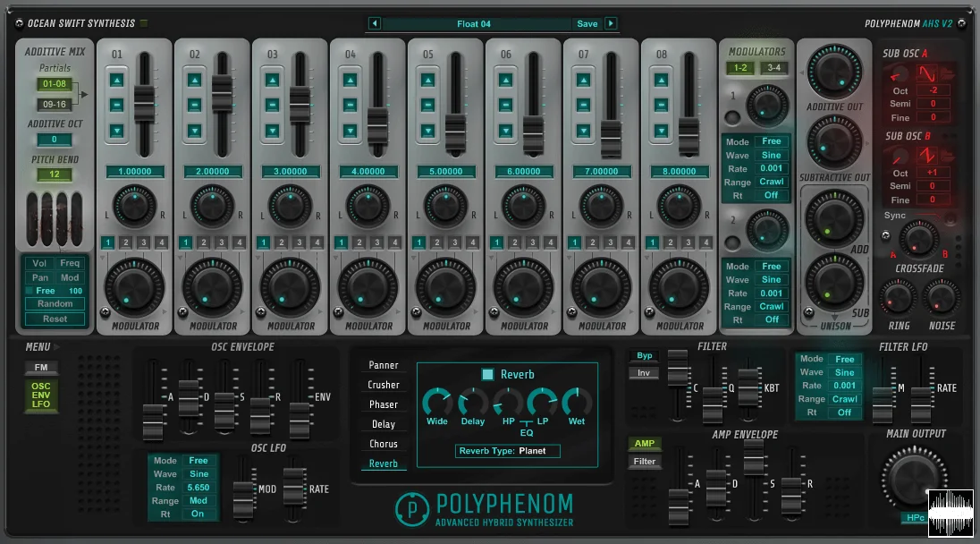Click partial 06 up arrow button
The height and width of the screenshot is (544, 980).
(x=505, y=80)
